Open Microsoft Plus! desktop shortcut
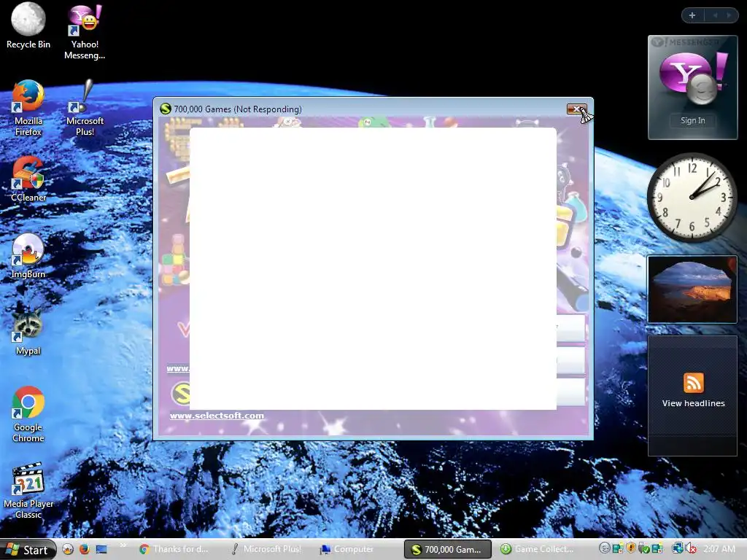747x560 pixels. pyautogui.click(x=85, y=108)
